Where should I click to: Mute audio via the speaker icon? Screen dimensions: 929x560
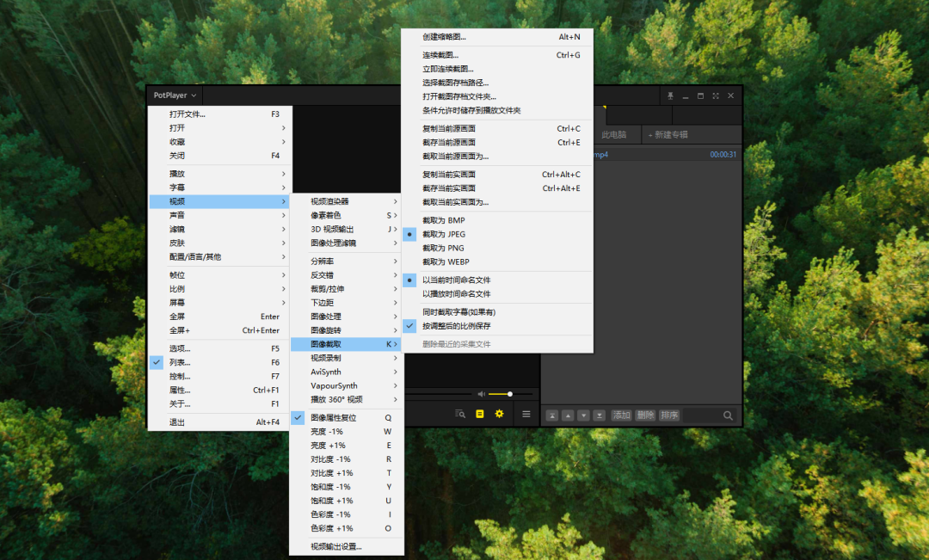click(x=481, y=394)
